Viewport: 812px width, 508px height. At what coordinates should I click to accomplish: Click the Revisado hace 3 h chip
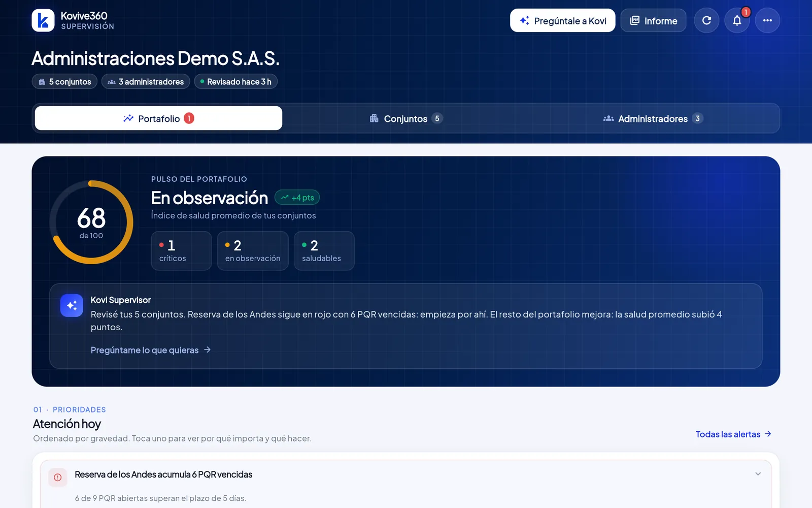[x=235, y=81]
